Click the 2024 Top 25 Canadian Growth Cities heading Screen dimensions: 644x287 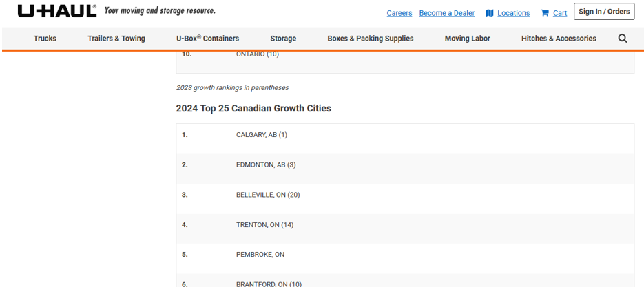tap(253, 108)
